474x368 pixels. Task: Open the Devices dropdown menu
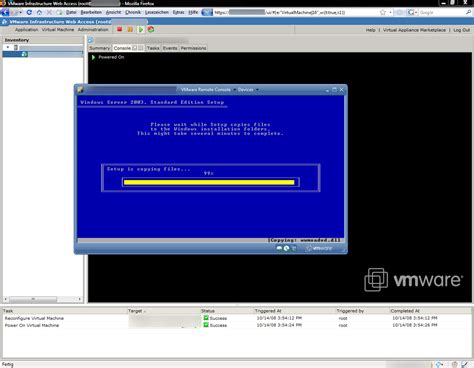[x=248, y=90]
